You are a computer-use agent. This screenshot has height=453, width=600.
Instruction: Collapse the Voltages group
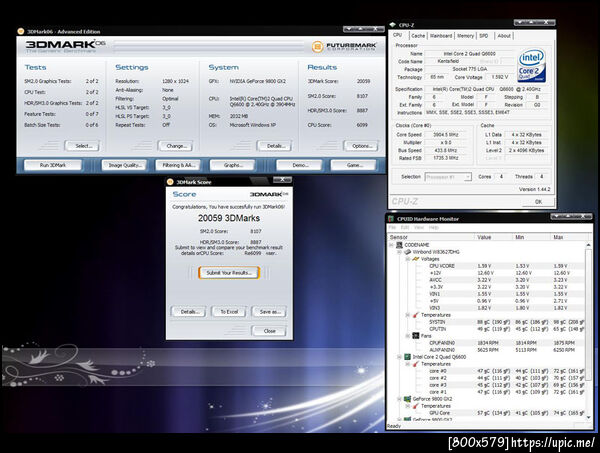pyautogui.click(x=408, y=259)
